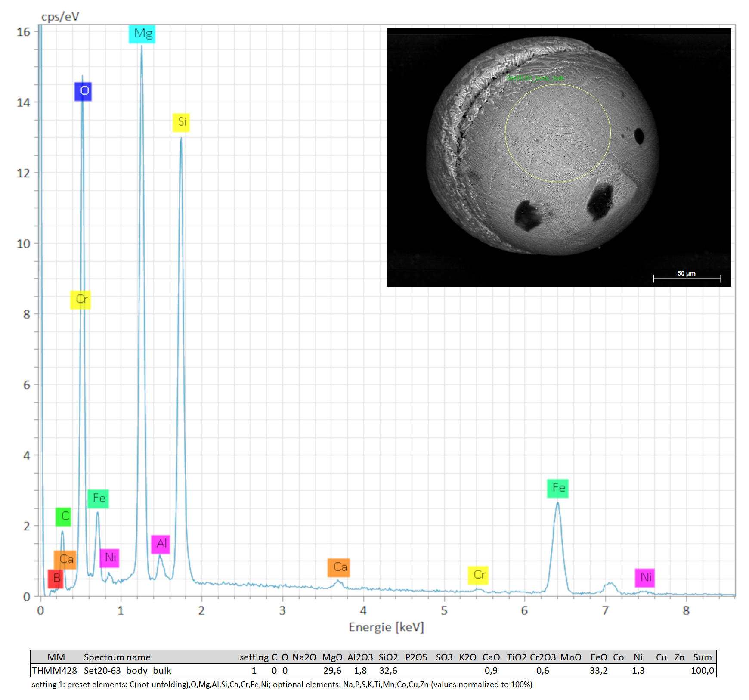Click the cyan Mg peak label
Viewport: 749px width, 700px height.
pyautogui.click(x=142, y=34)
